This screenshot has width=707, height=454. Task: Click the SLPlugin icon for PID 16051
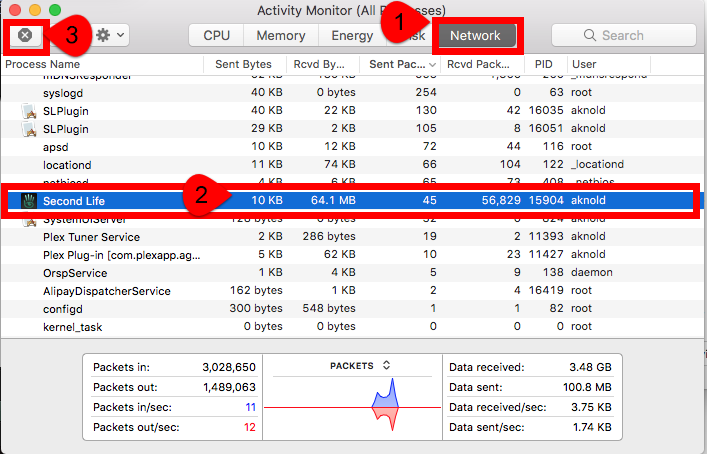[x=29, y=129]
